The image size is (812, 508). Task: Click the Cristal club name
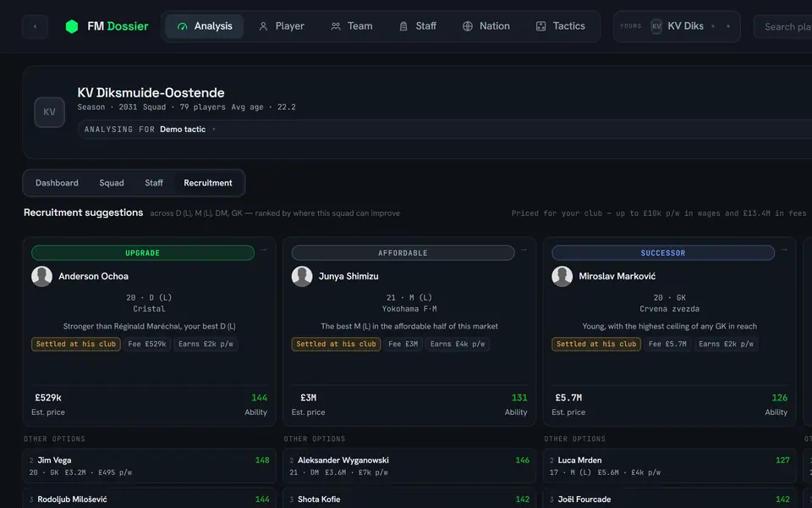[x=149, y=309]
